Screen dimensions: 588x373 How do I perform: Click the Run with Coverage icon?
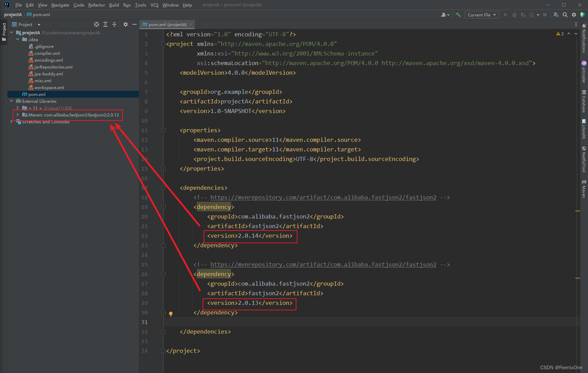[523, 15]
